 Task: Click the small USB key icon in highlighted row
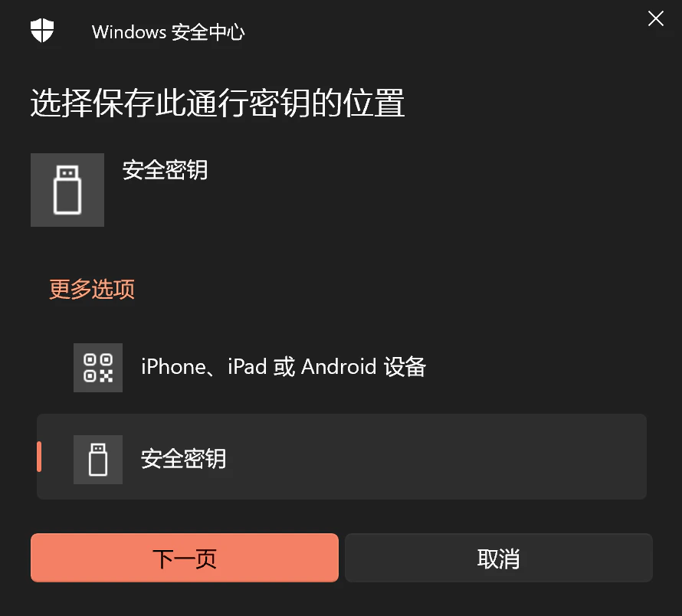[98, 460]
